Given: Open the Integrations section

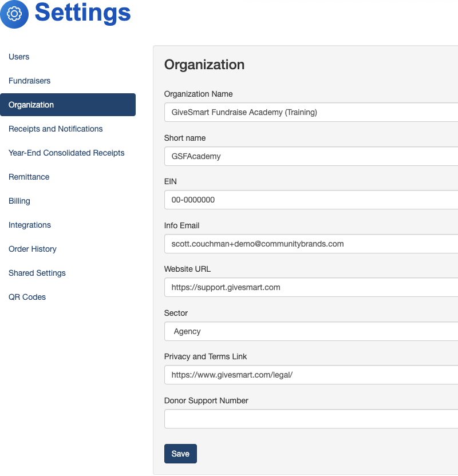Looking at the screenshot, I should point(30,225).
